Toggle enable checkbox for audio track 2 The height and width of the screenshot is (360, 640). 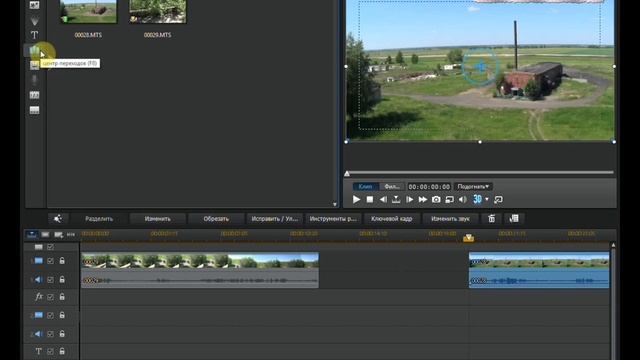(50, 334)
